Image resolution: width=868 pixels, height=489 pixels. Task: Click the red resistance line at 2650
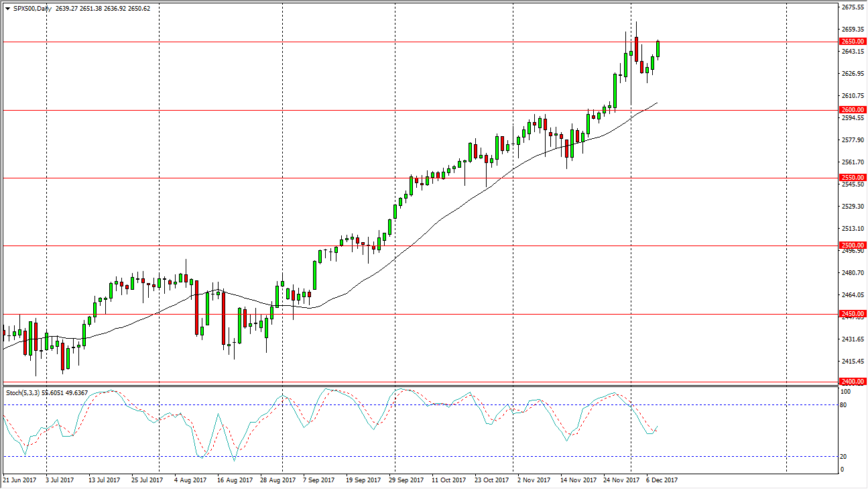coord(402,41)
